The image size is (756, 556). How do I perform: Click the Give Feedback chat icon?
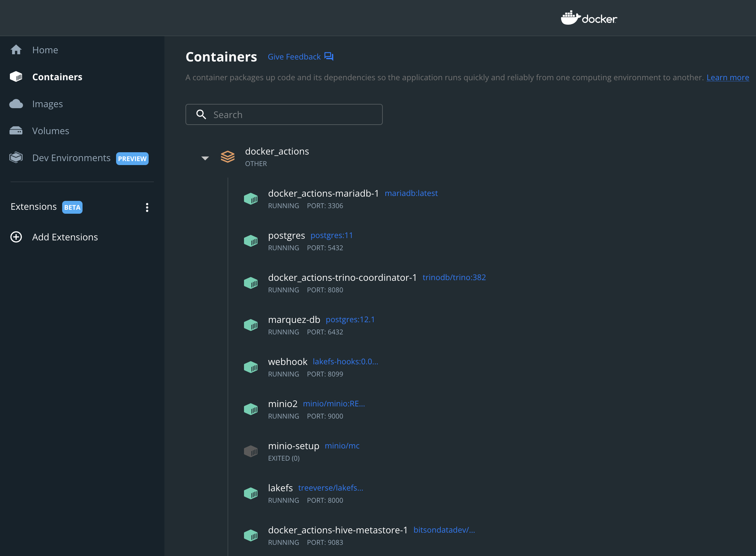pyautogui.click(x=329, y=57)
